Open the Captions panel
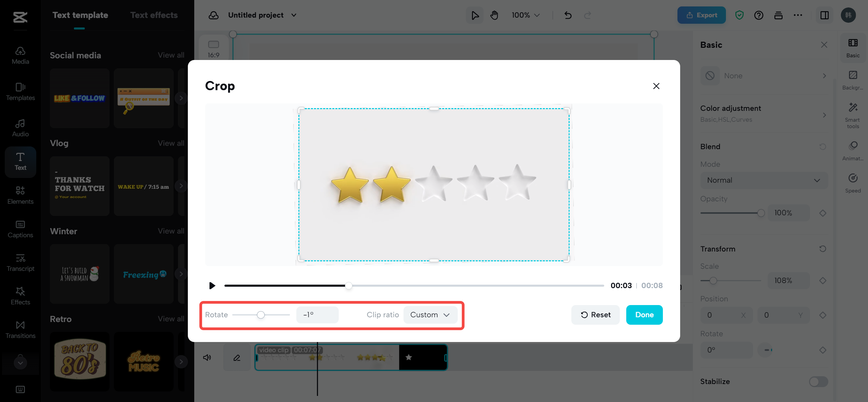This screenshot has height=402, width=868. [x=20, y=229]
